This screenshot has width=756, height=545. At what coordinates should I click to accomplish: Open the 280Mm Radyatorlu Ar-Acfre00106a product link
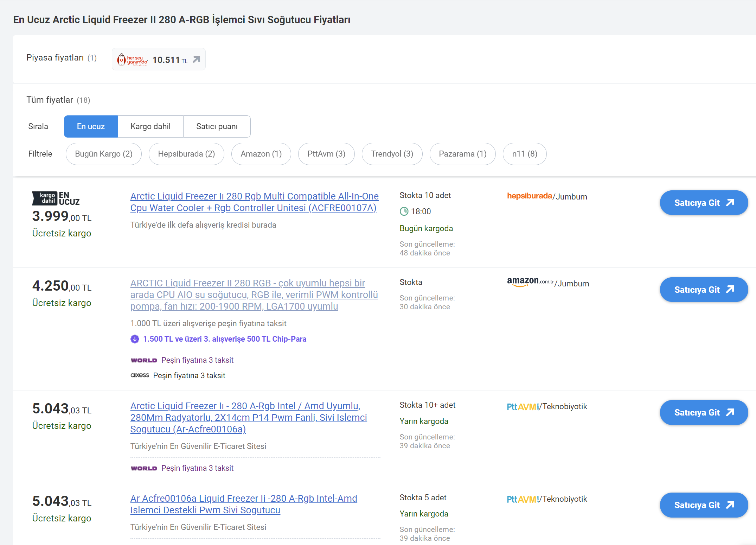tap(249, 418)
